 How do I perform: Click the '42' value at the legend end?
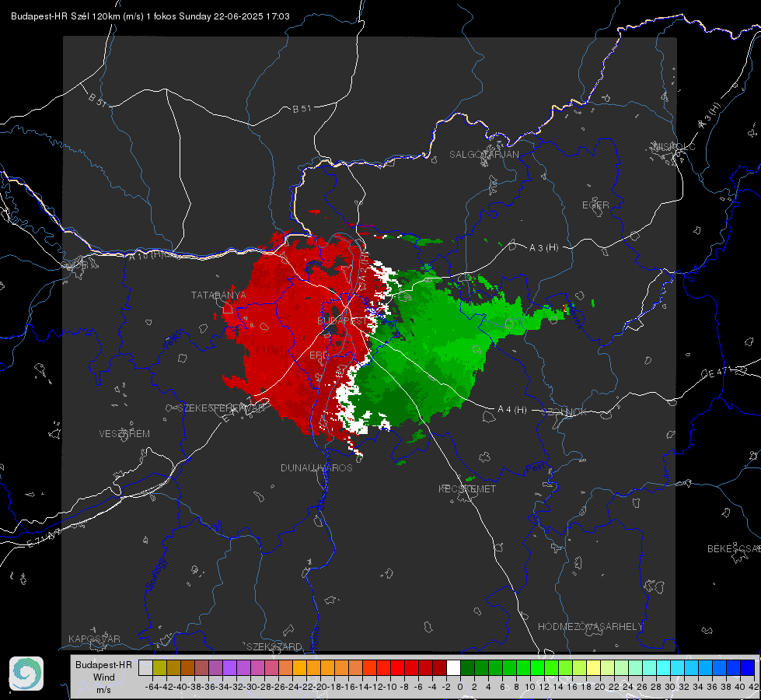tap(753, 687)
